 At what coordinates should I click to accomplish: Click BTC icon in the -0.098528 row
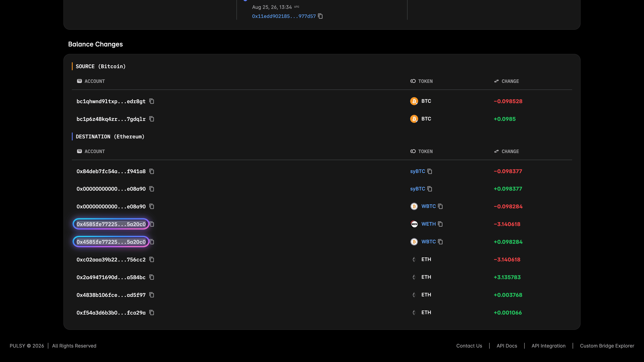click(414, 101)
